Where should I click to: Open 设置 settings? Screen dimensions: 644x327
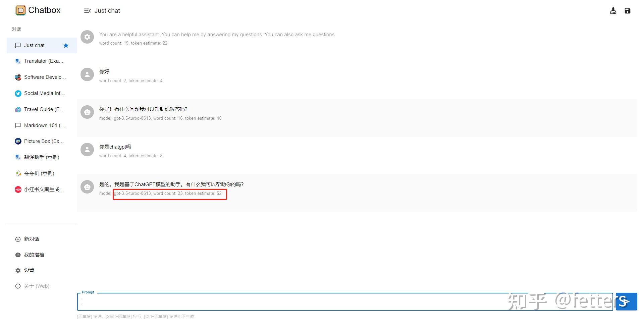(x=42, y=270)
